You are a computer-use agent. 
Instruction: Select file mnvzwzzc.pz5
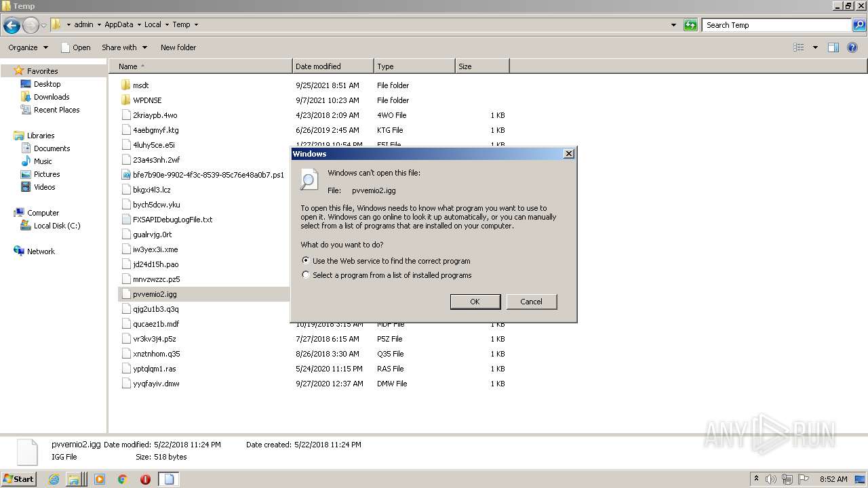[157, 279]
